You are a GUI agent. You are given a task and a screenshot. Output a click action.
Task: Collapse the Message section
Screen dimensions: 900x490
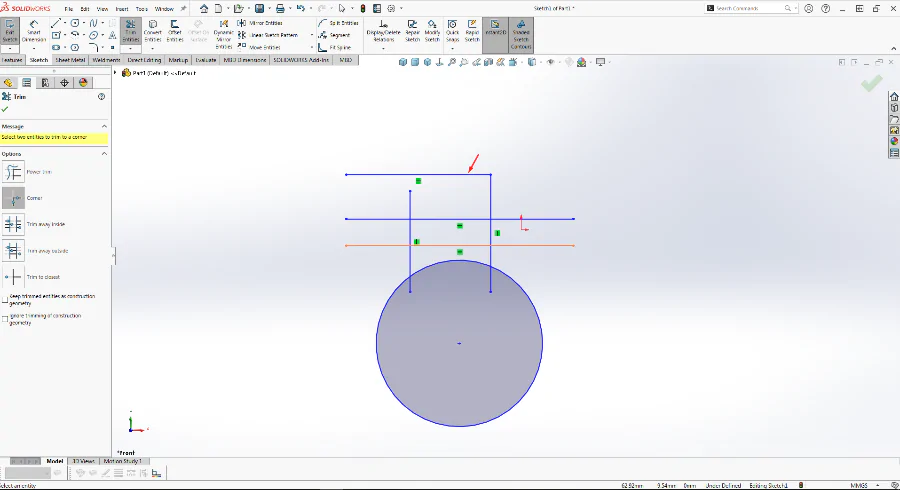click(x=104, y=126)
